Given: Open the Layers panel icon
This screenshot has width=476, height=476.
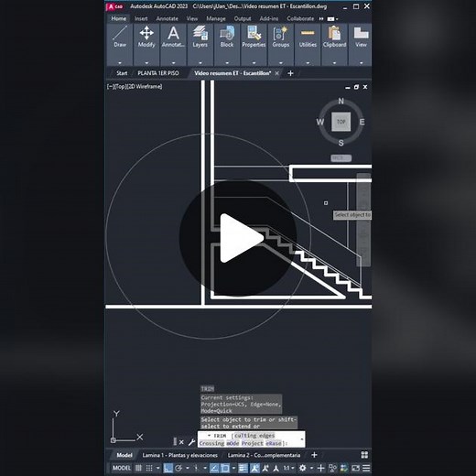Looking at the screenshot, I should coord(200,33).
